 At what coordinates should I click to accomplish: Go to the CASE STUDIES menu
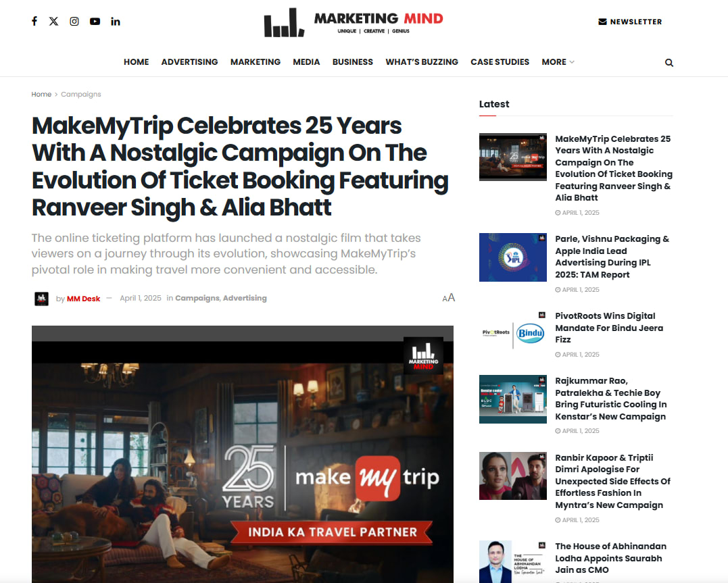(500, 61)
